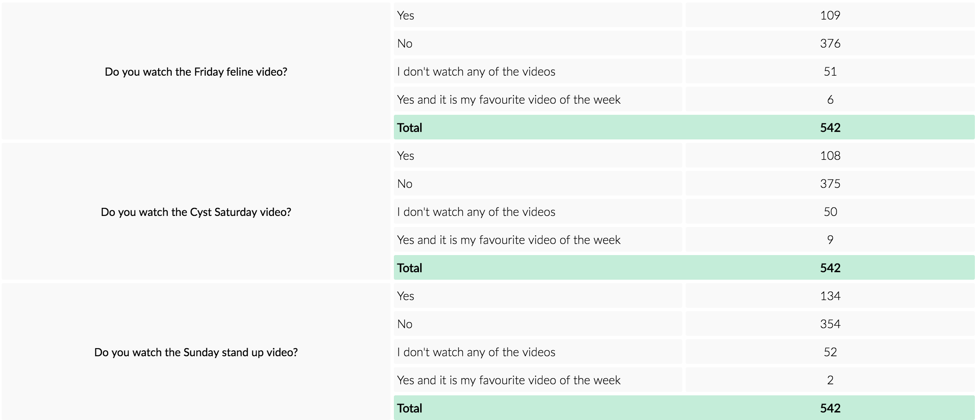Click the Yes label in Cyst Saturday group

(x=405, y=156)
